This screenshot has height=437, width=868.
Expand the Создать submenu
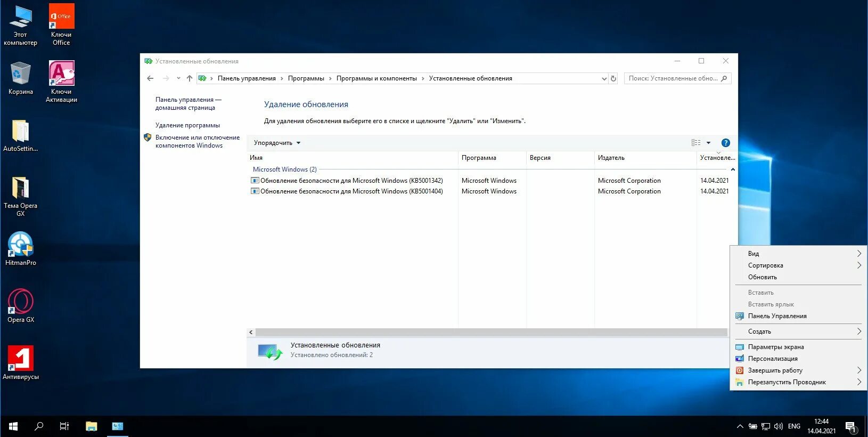(x=798, y=331)
